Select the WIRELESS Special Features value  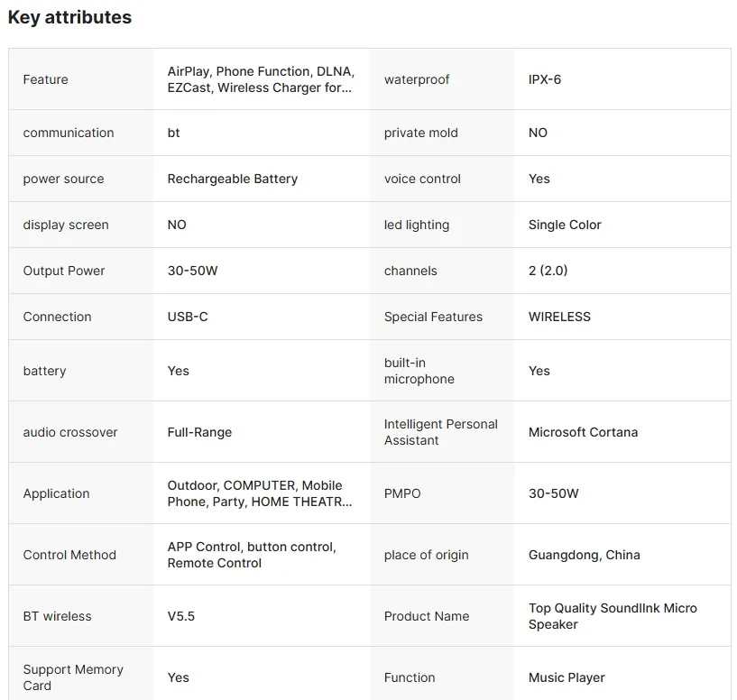point(559,317)
